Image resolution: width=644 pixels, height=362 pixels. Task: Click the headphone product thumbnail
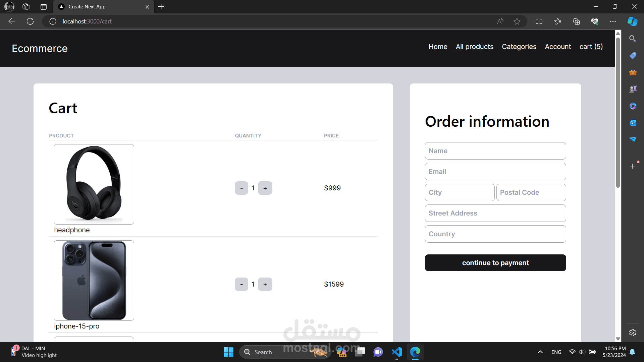(94, 184)
